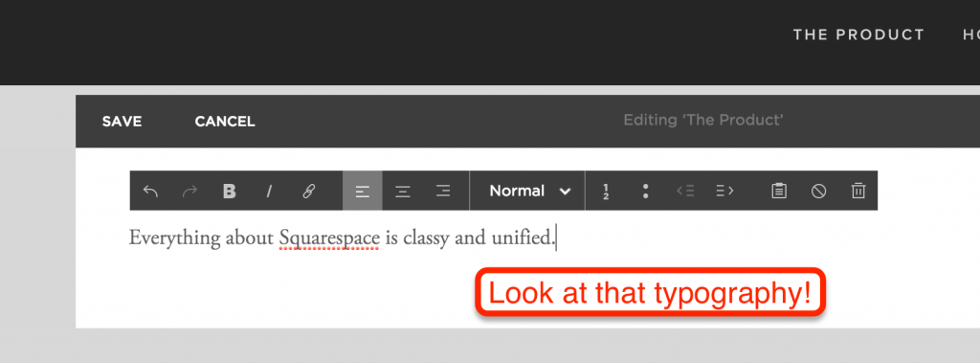
Task: Click the word Squarespace in the text
Action: [329, 239]
